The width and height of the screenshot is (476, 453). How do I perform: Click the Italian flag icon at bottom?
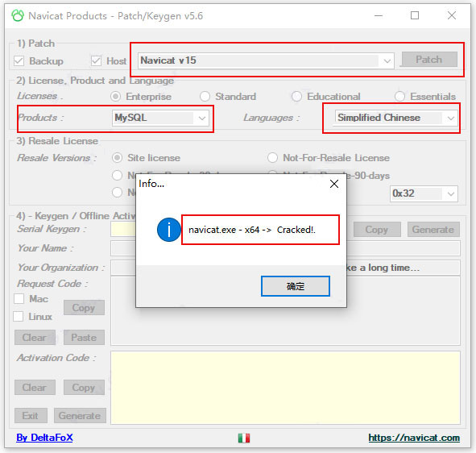click(x=244, y=438)
